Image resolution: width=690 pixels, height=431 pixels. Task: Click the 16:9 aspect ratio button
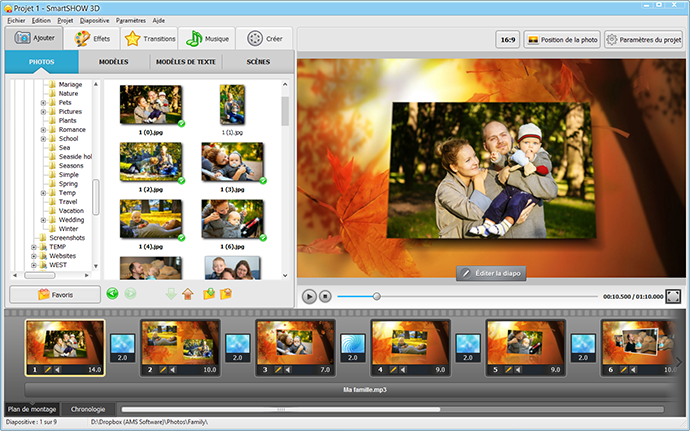(507, 40)
